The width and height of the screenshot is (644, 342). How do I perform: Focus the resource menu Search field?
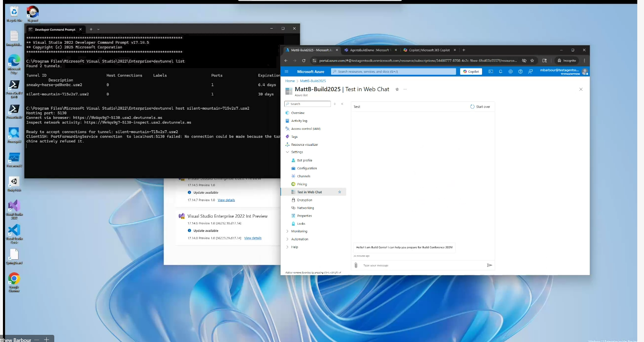(x=307, y=104)
